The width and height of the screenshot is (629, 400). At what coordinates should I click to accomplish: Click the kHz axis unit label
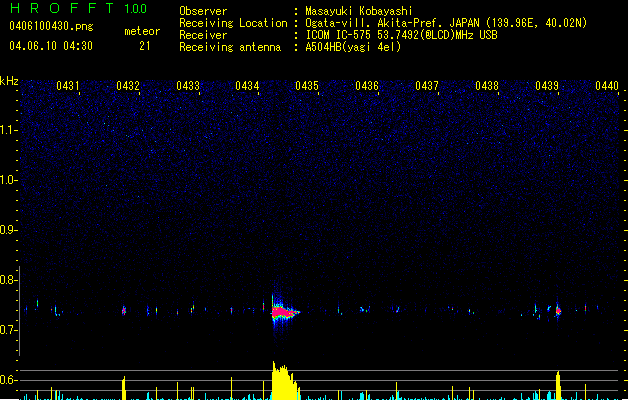coord(9,80)
